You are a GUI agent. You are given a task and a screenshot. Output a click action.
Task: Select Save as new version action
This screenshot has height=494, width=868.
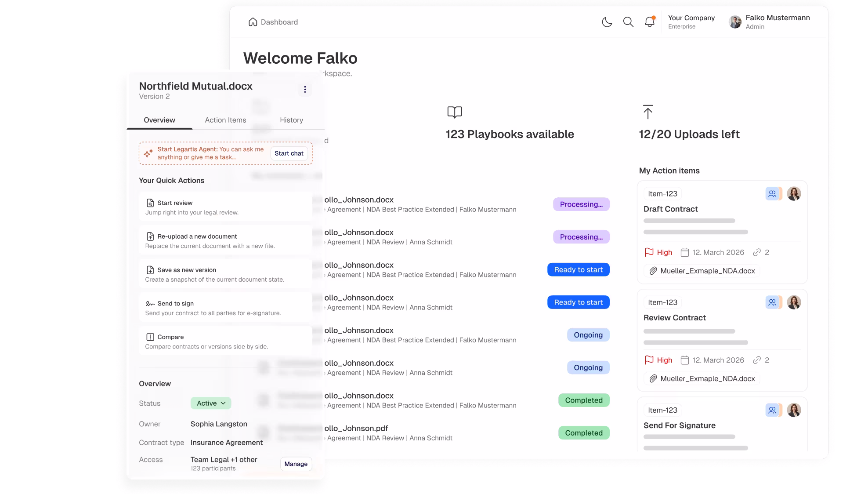pos(225,274)
